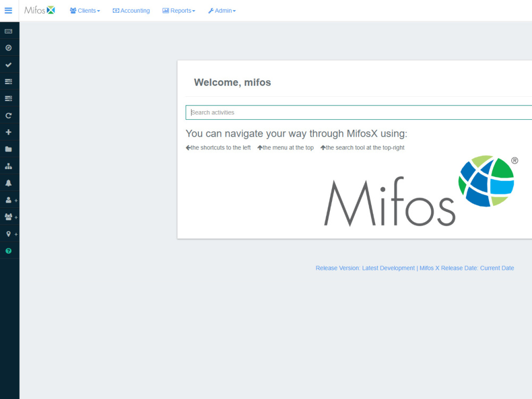Click 'the search tool at the top-right' text
Image resolution: width=532 pixels, height=399 pixels.
(x=365, y=147)
